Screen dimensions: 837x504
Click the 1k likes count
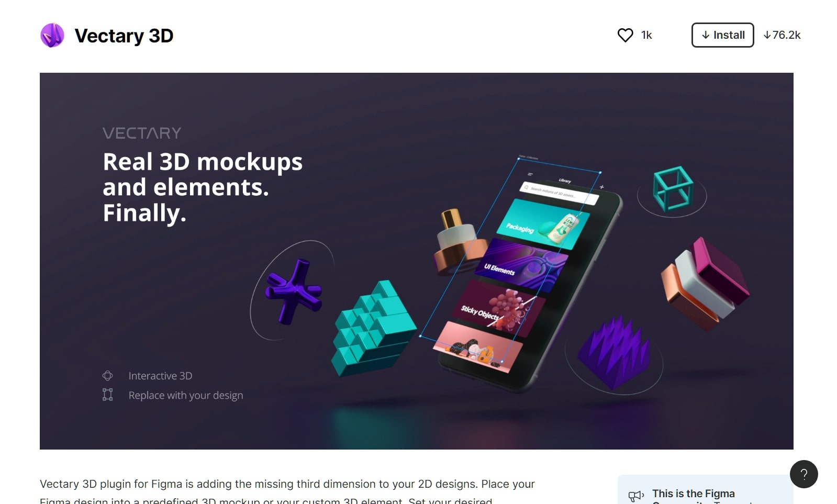(646, 35)
